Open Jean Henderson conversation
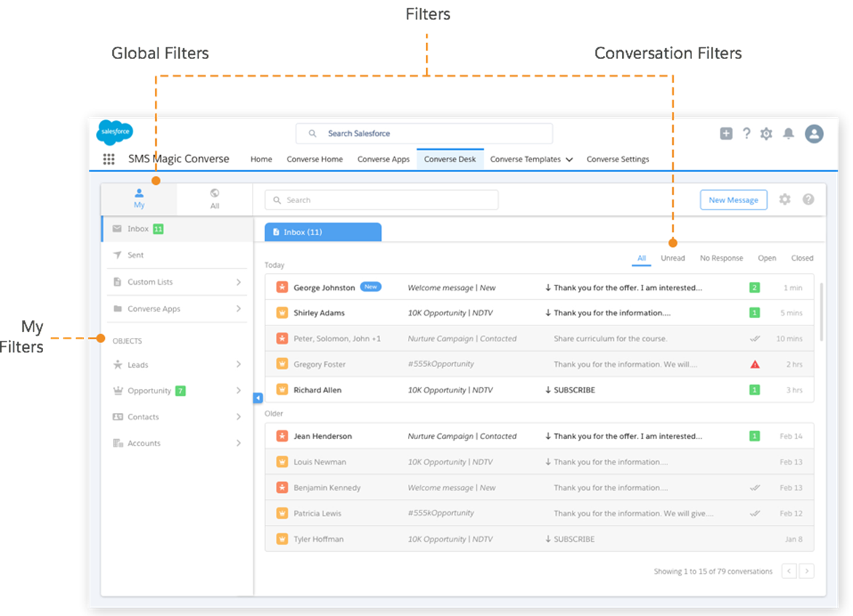The image size is (853, 616). click(x=539, y=436)
